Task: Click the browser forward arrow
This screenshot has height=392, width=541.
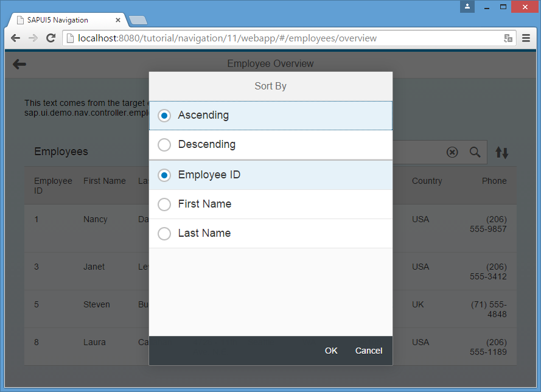Action: click(x=33, y=38)
